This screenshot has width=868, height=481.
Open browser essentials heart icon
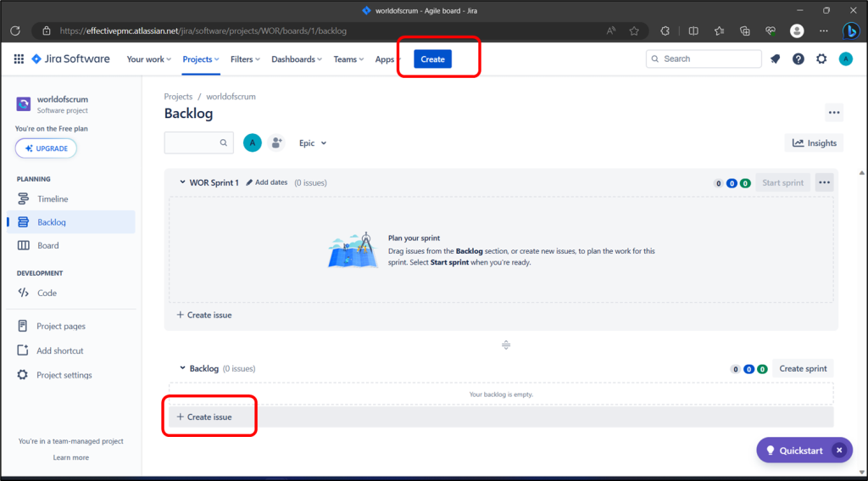click(x=771, y=31)
